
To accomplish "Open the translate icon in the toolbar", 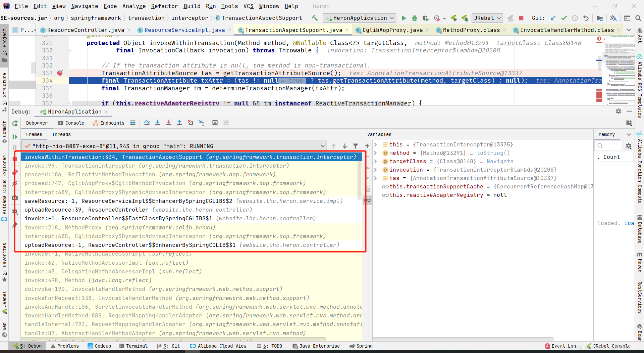I will tap(613, 18).
